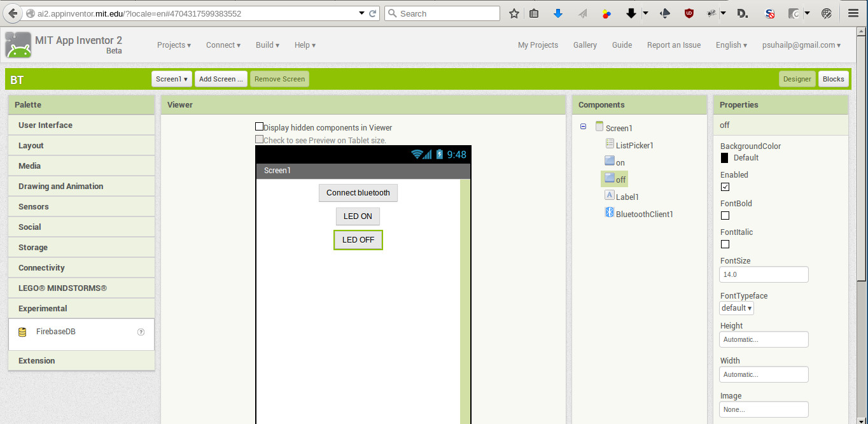Click the Width Automatic field
Image resolution: width=868 pixels, height=424 pixels.
coord(764,374)
